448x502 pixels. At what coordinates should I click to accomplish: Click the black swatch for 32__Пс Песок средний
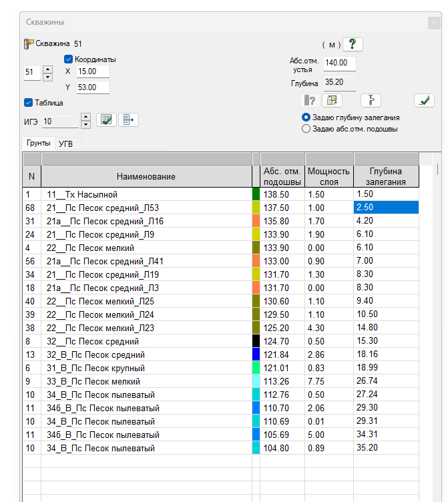256,341
